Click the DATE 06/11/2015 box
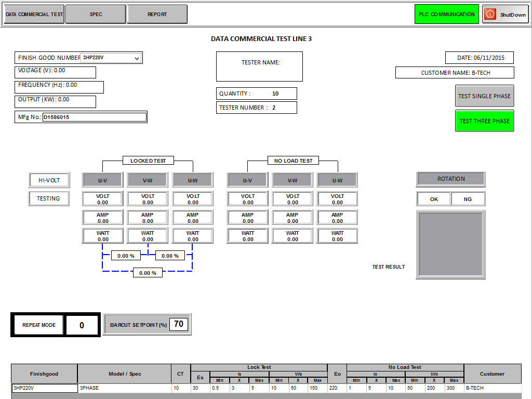The height and width of the screenshot is (399, 532). [480, 58]
